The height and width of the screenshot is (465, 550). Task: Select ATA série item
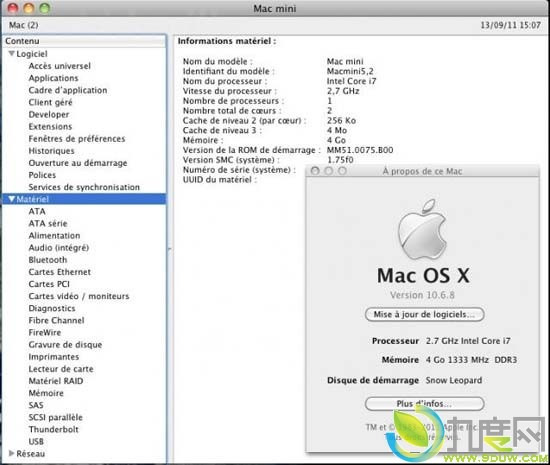(x=48, y=223)
